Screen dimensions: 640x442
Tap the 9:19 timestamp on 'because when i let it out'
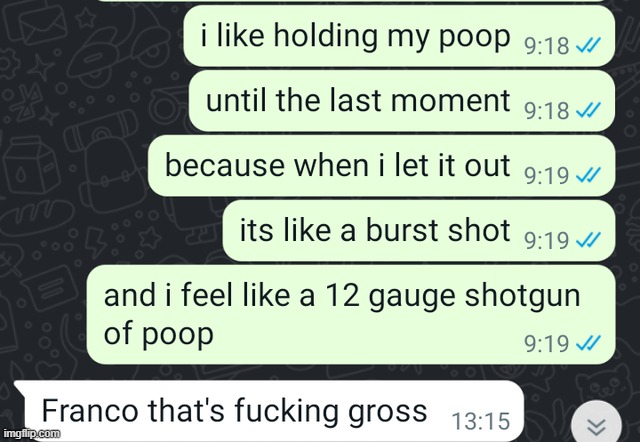547,175
